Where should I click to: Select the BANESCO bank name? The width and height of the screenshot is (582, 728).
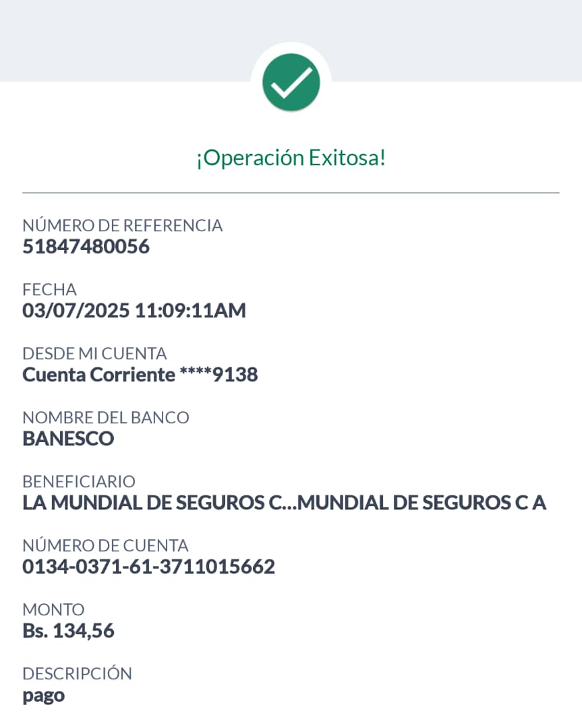pyautogui.click(x=69, y=439)
